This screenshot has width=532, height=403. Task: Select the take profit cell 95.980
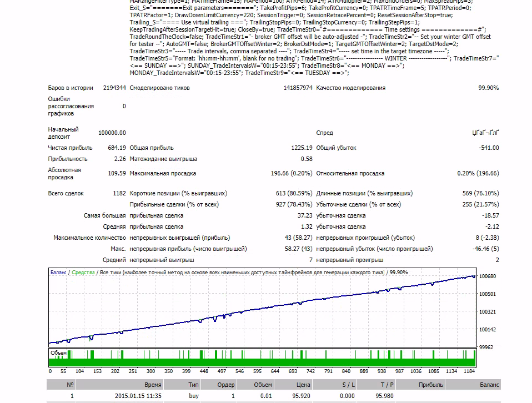pos(384,396)
